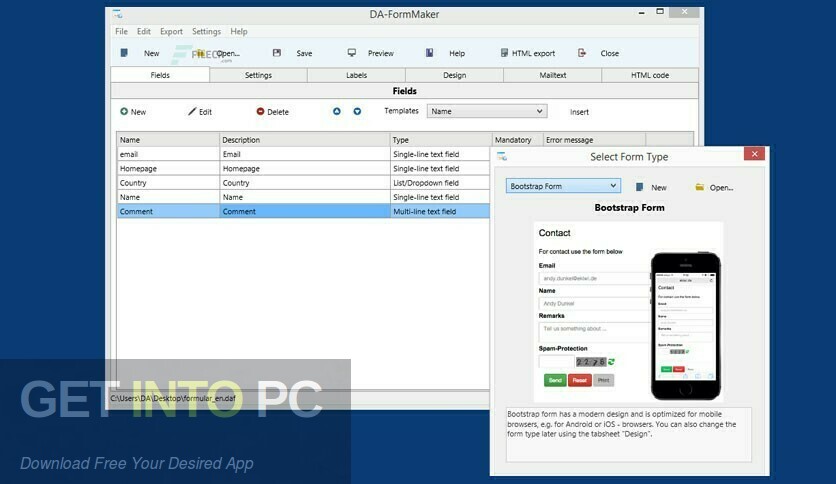Select the Name field row

click(303, 197)
